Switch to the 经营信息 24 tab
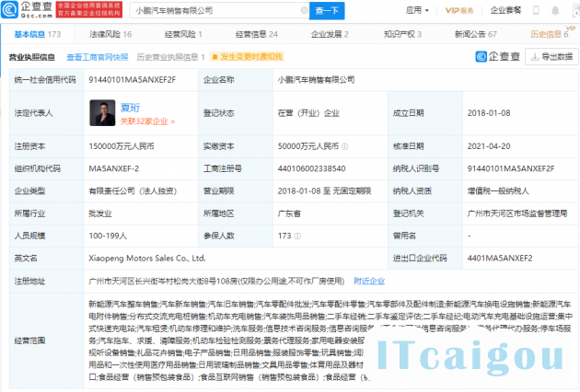Screen dimensions: 580x392 tap(256, 34)
